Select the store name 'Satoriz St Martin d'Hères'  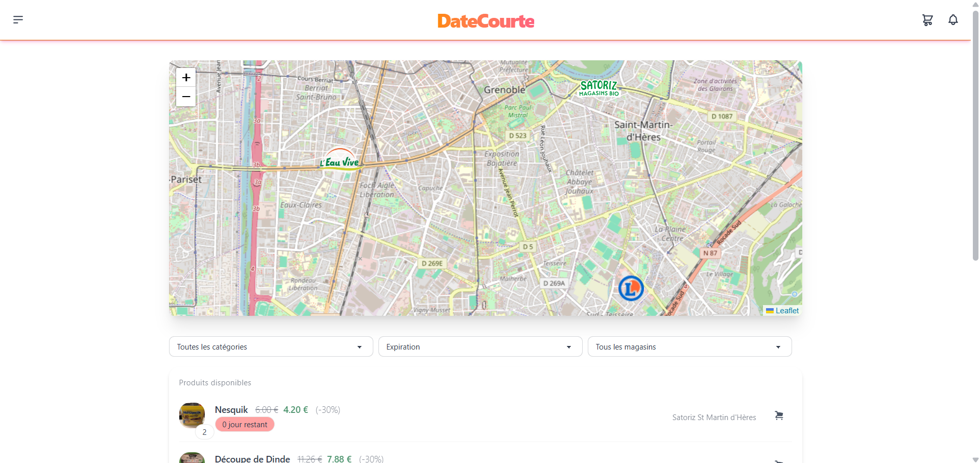pos(714,417)
